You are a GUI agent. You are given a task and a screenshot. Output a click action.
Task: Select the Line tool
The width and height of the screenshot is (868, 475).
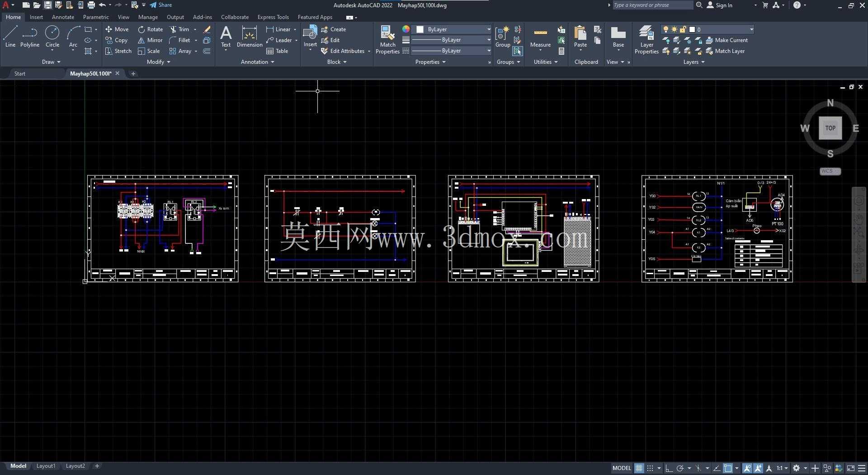pyautogui.click(x=10, y=37)
